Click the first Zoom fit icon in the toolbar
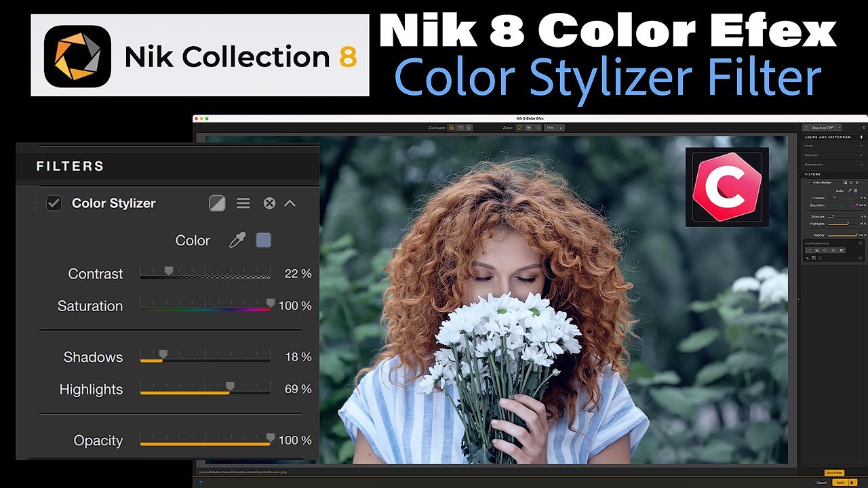868x488 pixels. (519, 127)
